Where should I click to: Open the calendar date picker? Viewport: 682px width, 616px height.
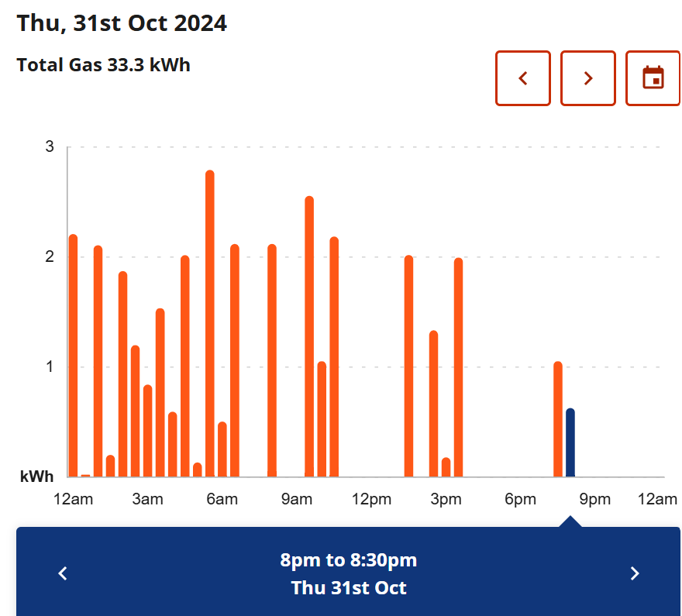coord(653,78)
